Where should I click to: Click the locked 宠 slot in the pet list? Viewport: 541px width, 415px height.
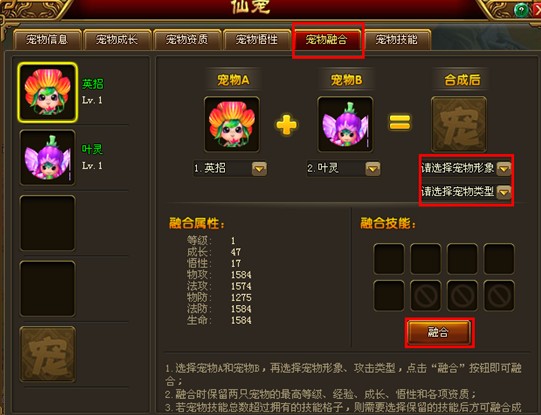point(48,354)
